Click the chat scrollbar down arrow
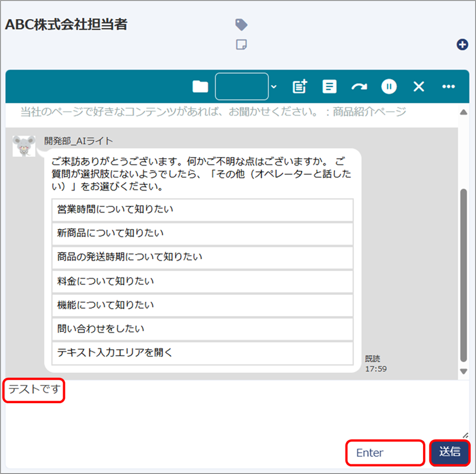The width and height of the screenshot is (476, 474). pos(463,372)
